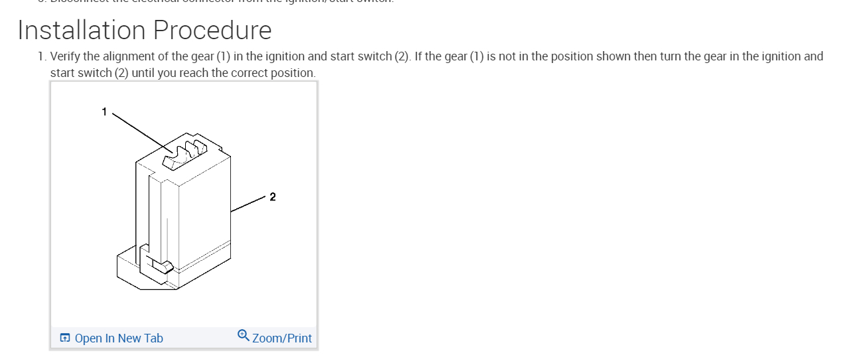
Task: Select the Zoom/Print link text
Action: point(282,338)
